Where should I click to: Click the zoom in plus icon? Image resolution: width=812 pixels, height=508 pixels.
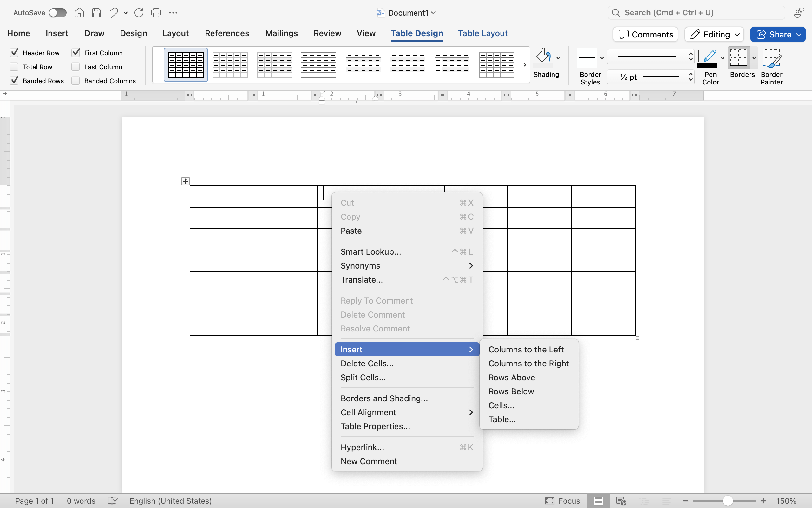coord(763,501)
